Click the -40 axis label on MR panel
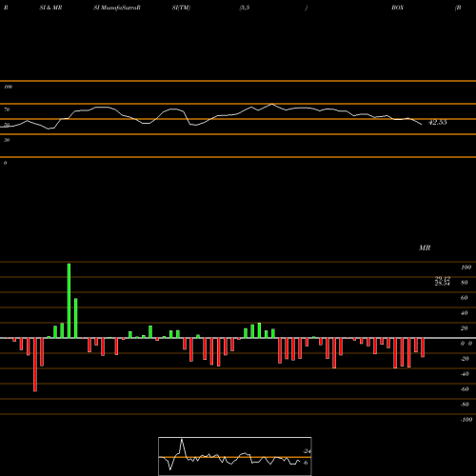Viewport: 476px width, 476px height. coord(465,374)
